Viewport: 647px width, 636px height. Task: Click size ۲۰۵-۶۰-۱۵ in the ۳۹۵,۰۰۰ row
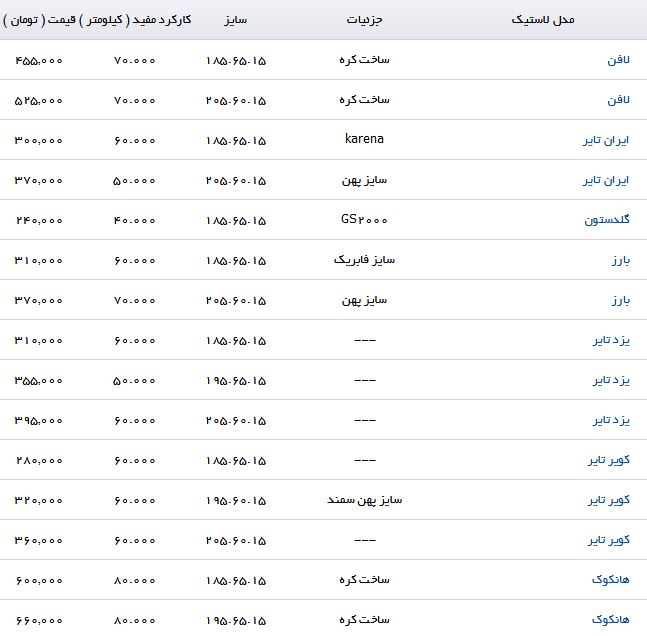click(x=236, y=421)
